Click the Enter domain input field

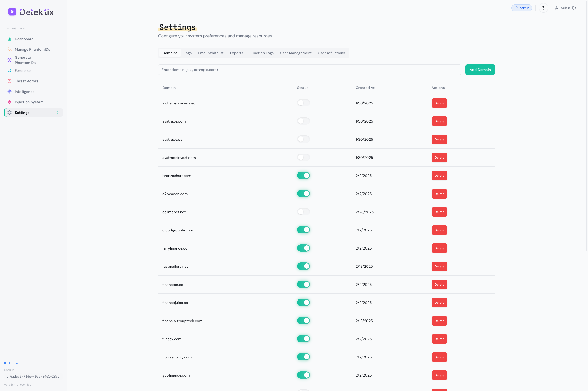(309, 70)
